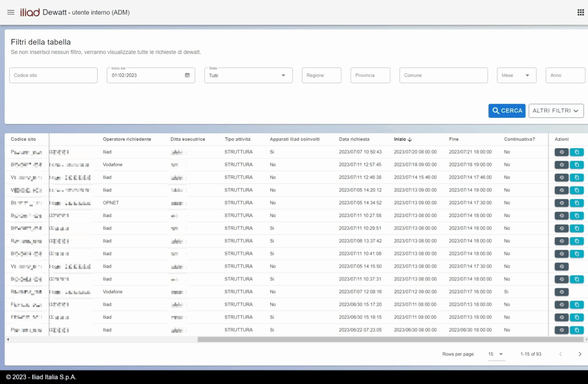Duplicate the request dated 2023/07/07 10:50:43

[x=577, y=152]
